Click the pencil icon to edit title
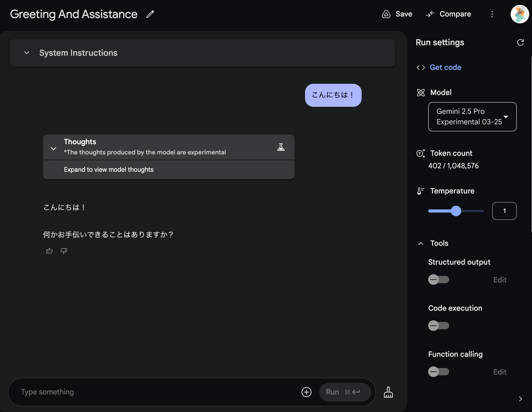The height and width of the screenshot is (412, 532). point(150,14)
